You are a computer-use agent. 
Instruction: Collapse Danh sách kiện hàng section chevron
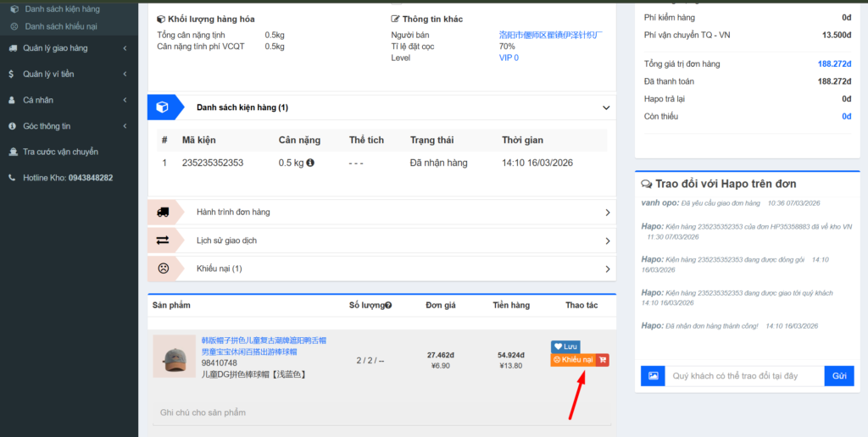coord(606,108)
